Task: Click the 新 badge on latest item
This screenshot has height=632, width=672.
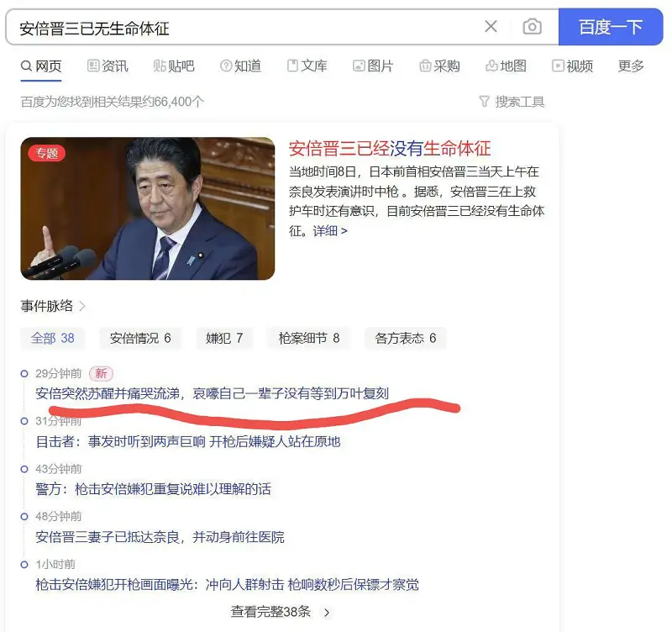Action: [x=101, y=373]
